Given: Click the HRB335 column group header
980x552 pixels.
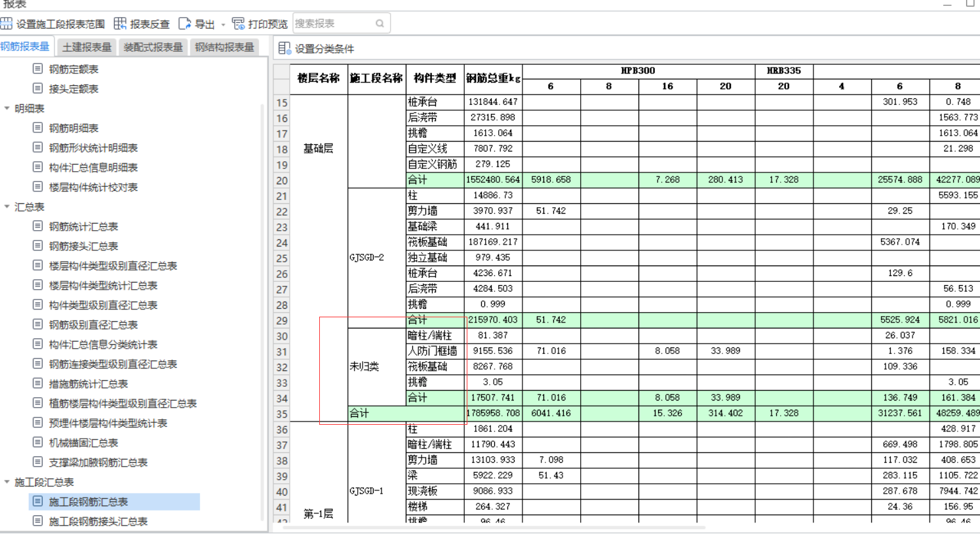Looking at the screenshot, I should [x=784, y=71].
